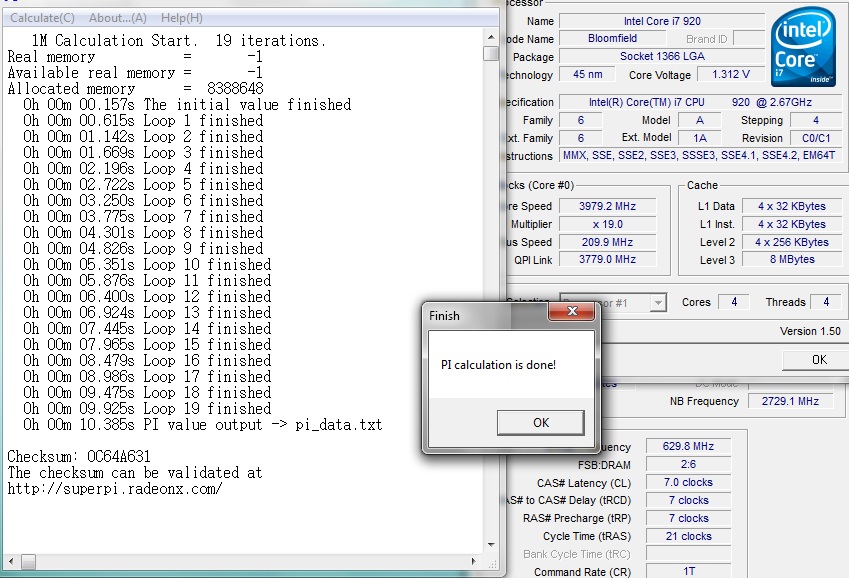The width and height of the screenshot is (849, 578).
Task: Click the NB Frequency value '2729.1 MHz'
Action: pos(790,401)
